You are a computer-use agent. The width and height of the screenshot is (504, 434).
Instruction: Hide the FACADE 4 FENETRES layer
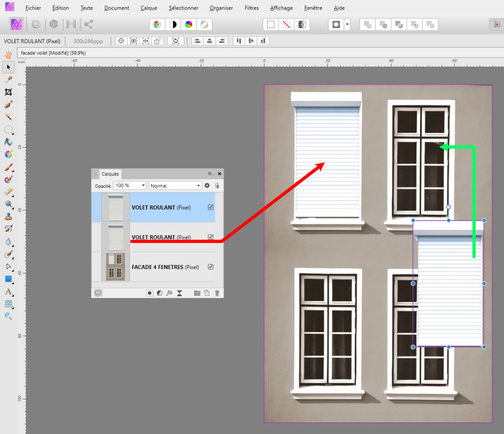tap(210, 267)
